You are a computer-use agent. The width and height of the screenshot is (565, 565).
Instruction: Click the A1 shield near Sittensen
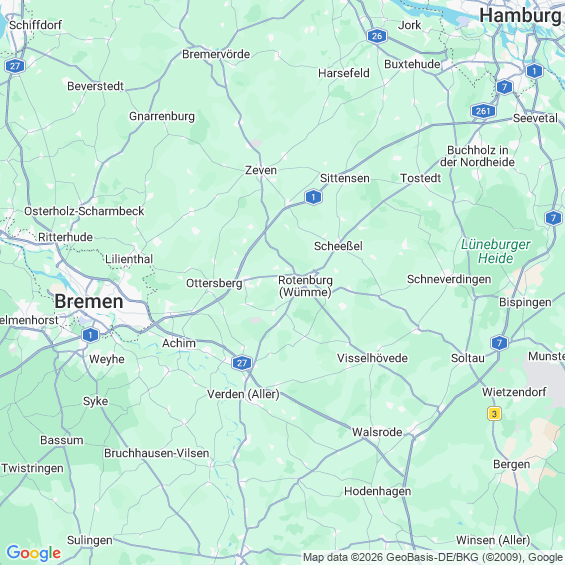[x=313, y=197]
